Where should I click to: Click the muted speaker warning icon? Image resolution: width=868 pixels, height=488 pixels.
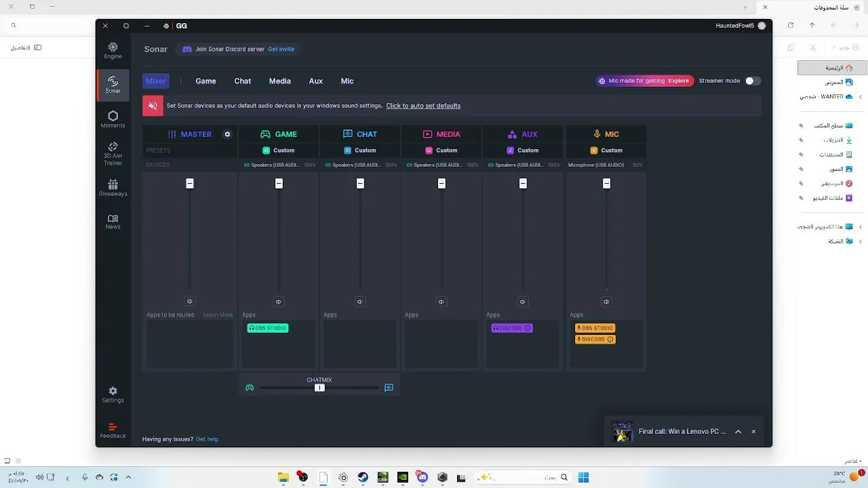(153, 106)
